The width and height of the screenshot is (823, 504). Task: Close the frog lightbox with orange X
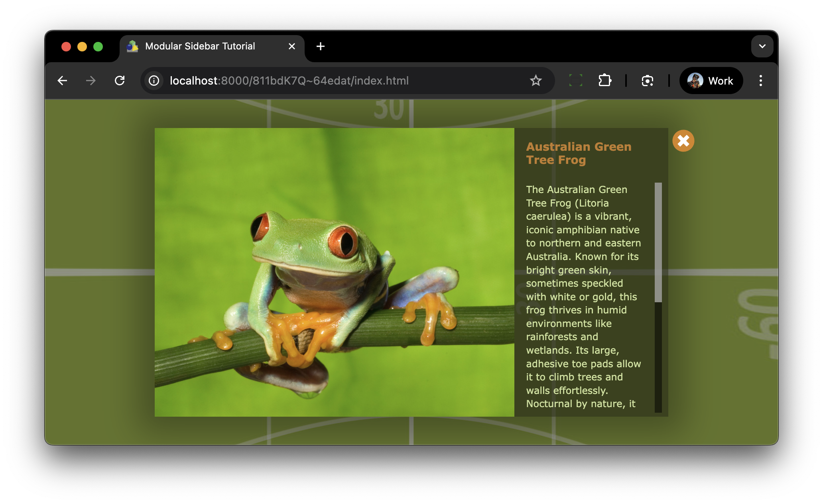(683, 141)
